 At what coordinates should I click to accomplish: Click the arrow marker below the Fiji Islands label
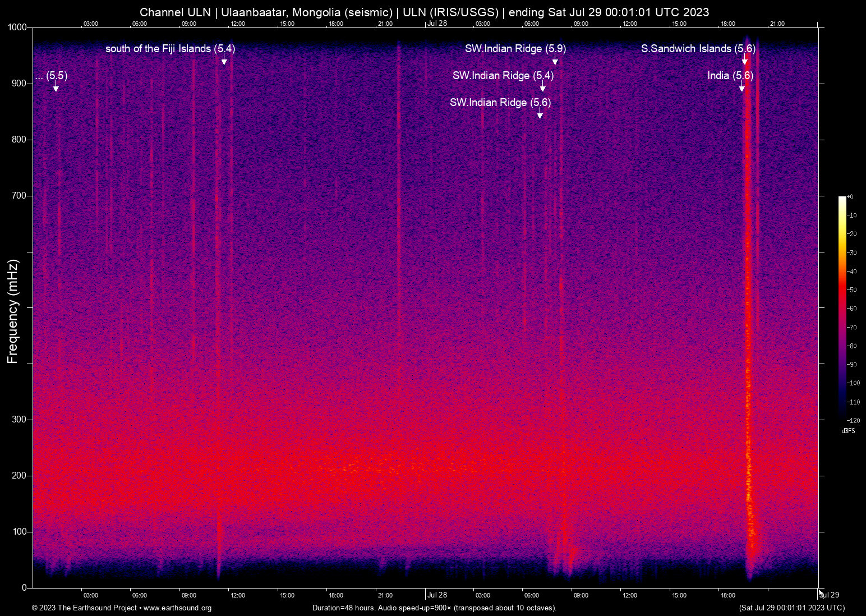click(x=224, y=61)
